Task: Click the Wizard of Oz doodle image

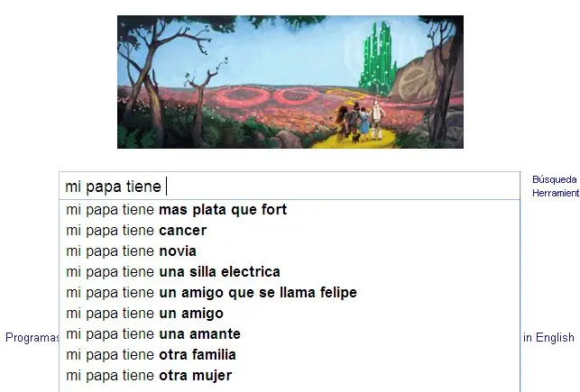Action: click(x=290, y=81)
